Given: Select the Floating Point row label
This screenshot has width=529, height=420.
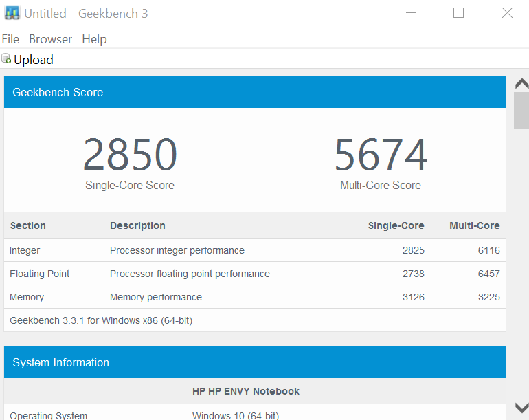Looking at the screenshot, I should pyautogui.click(x=39, y=274).
